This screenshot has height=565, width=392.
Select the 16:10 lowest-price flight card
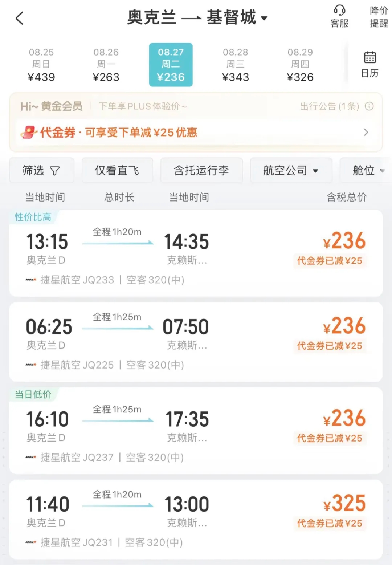pyautogui.click(x=196, y=431)
